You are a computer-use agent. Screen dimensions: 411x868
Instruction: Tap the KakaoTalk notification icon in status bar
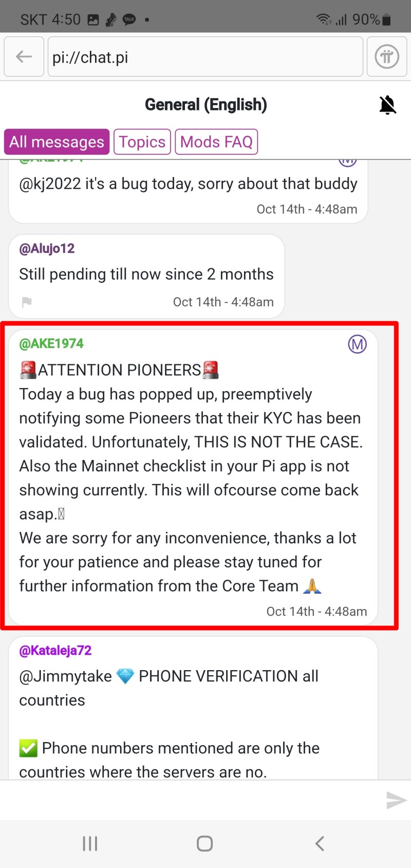click(129, 20)
